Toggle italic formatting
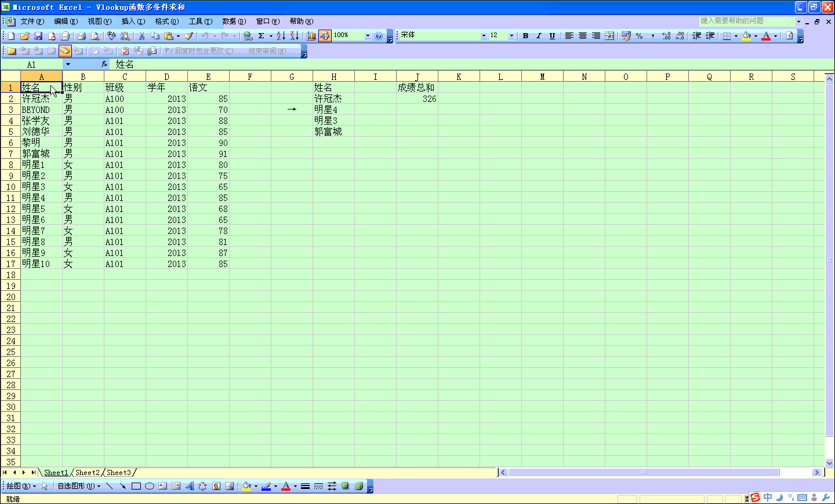Viewport: 835px width, 504px height. pyautogui.click(x=538, y=35)
